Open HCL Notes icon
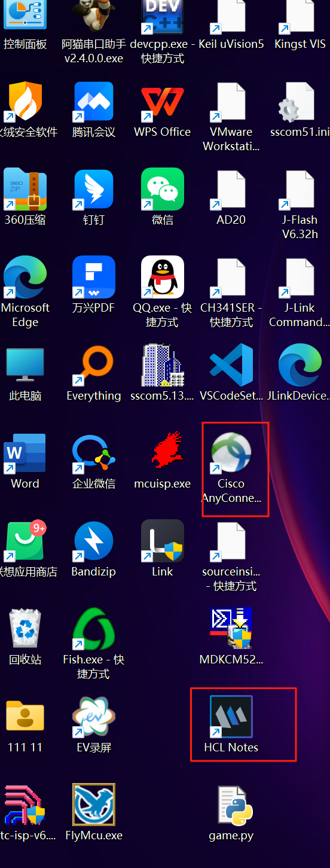 click(231, 718)
